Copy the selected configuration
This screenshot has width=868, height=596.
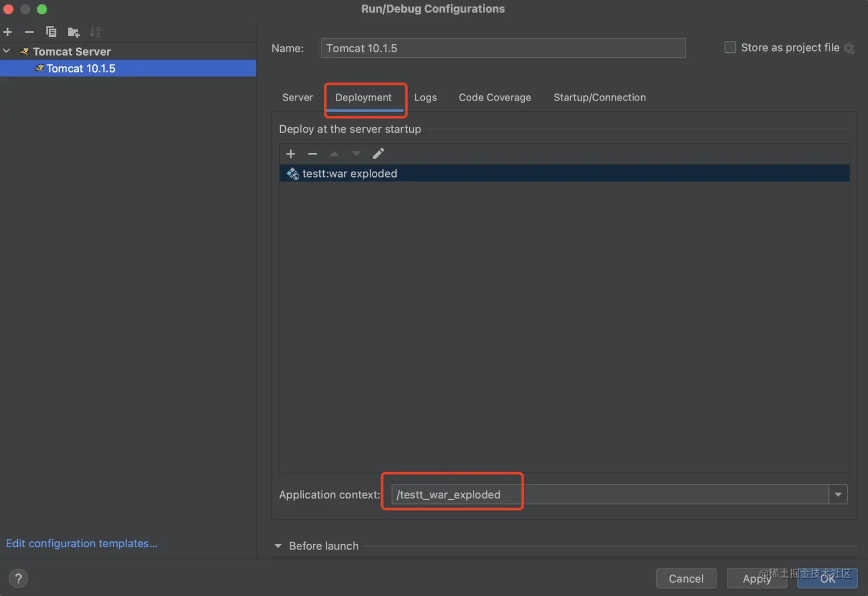51,32
